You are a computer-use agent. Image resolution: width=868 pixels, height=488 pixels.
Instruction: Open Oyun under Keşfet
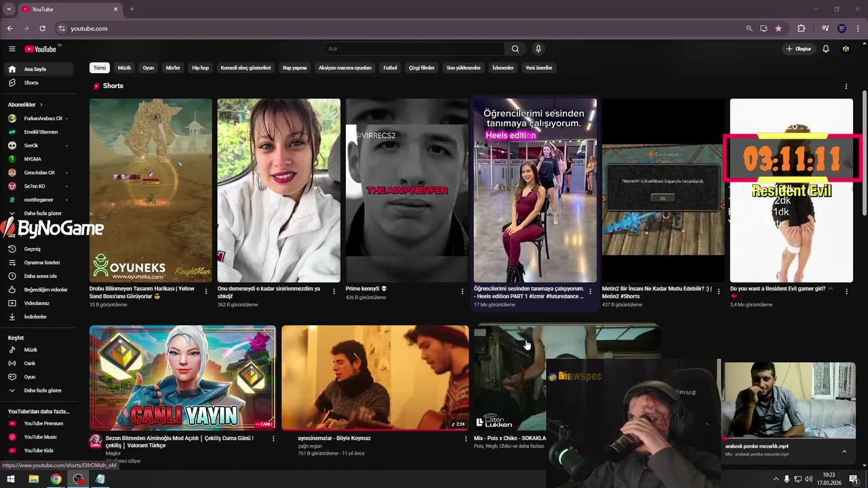(41, 377)
